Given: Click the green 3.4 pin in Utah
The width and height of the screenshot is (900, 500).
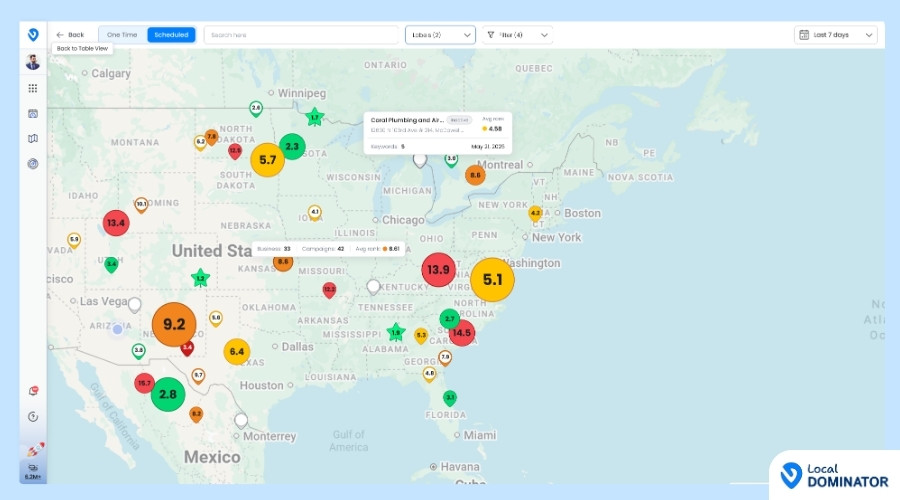Looking at the screenshot, I should coord(111,265).
